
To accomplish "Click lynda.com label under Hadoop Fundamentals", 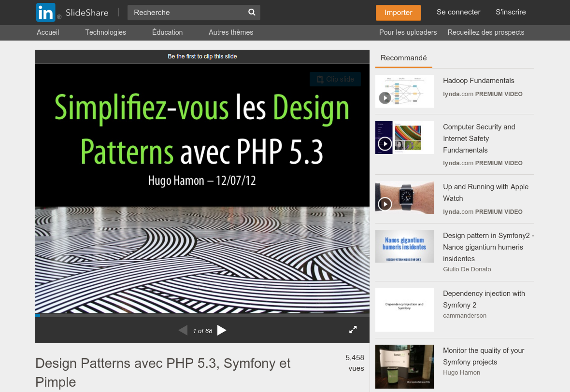I will pos(458,94).
